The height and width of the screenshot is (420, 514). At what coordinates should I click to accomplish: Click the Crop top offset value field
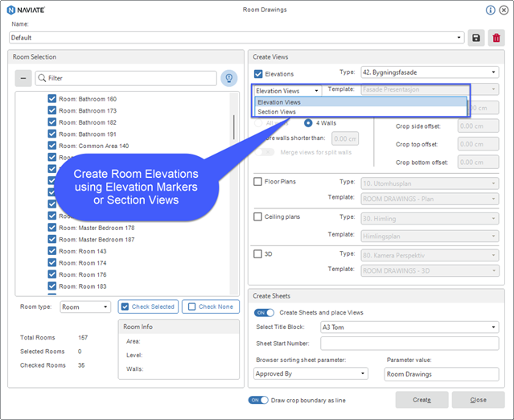[x=479, y=144]
